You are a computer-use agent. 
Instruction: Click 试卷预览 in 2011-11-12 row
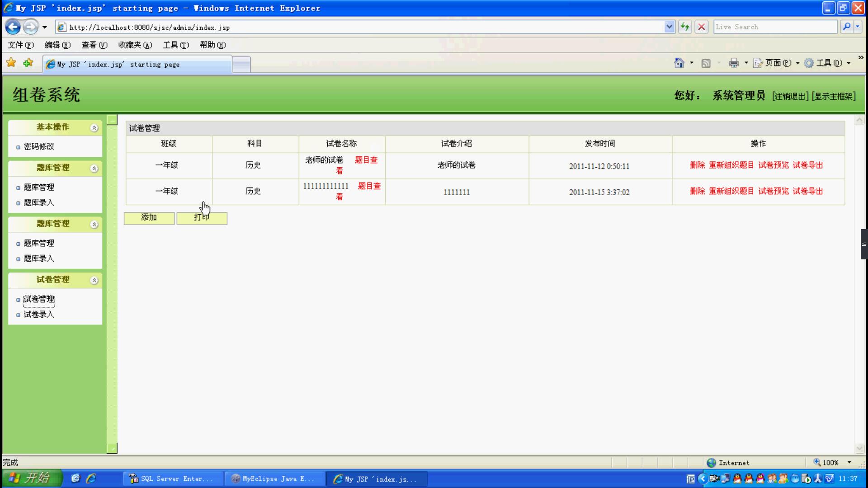coord(773,165)
